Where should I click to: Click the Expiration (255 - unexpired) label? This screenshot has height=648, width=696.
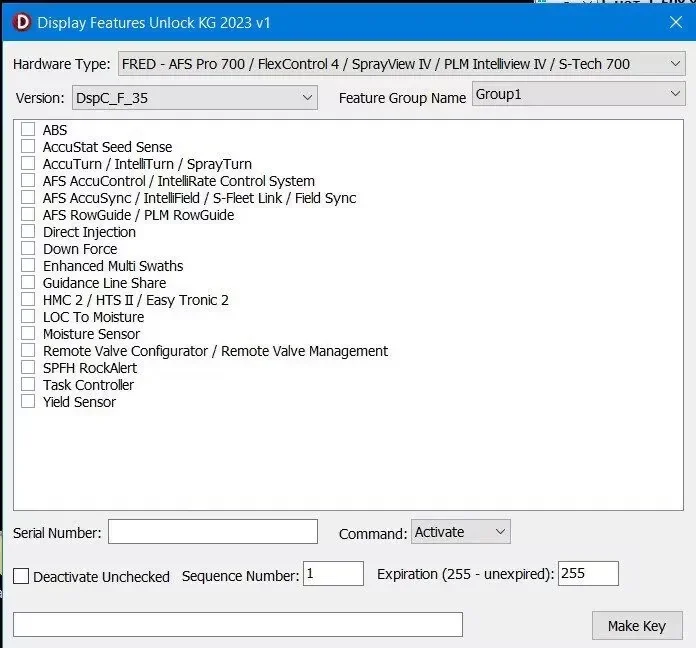[466, 574]
